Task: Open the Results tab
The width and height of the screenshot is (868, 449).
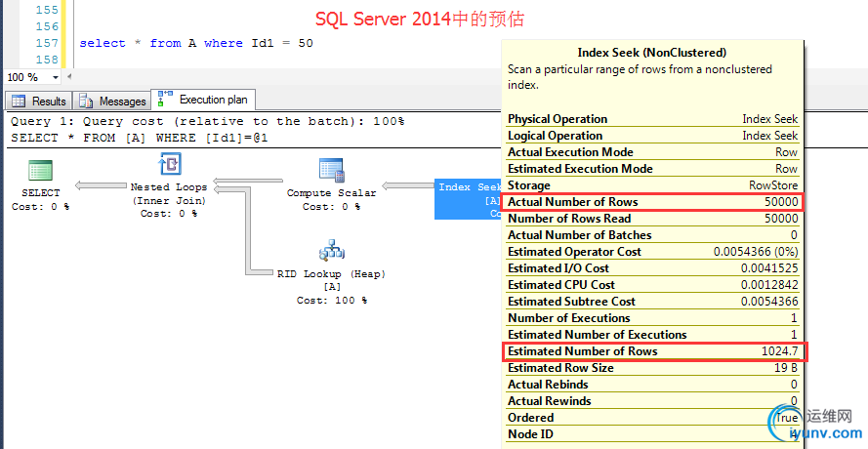Action: (39, 102)
